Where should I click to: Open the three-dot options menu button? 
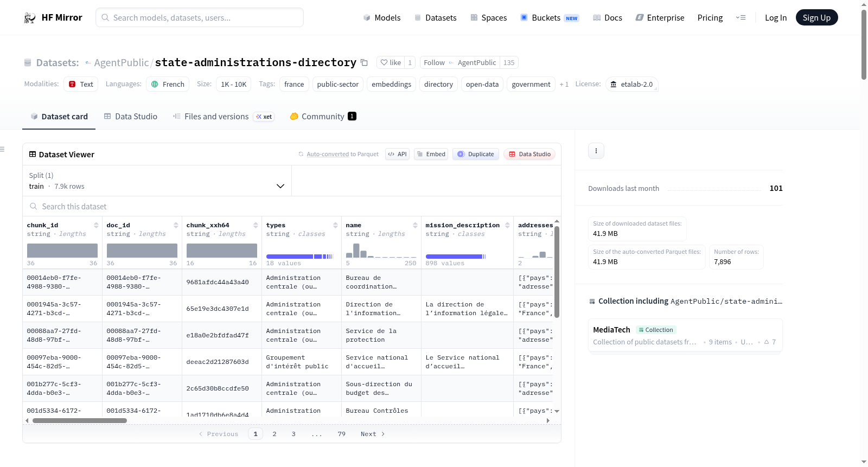click(596, 151)
